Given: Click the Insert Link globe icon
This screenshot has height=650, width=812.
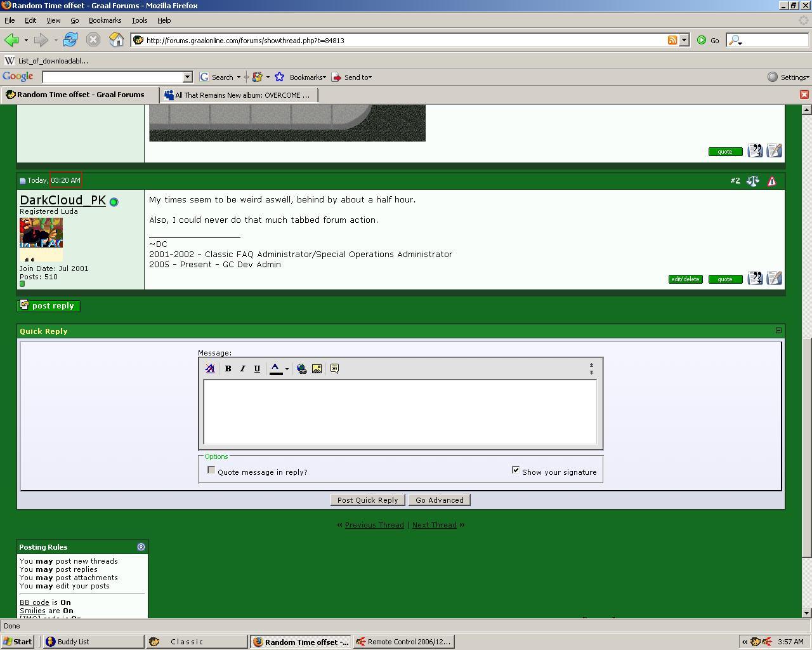Looking at the screenshot, I should pos(302,369).
